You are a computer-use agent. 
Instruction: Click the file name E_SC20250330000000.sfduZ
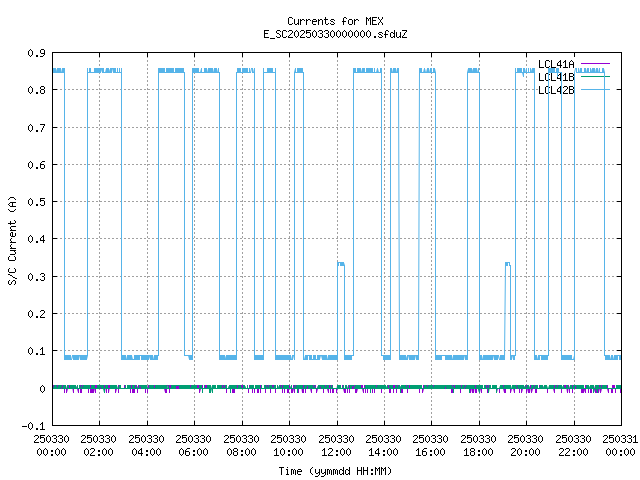tap(335, 34)
